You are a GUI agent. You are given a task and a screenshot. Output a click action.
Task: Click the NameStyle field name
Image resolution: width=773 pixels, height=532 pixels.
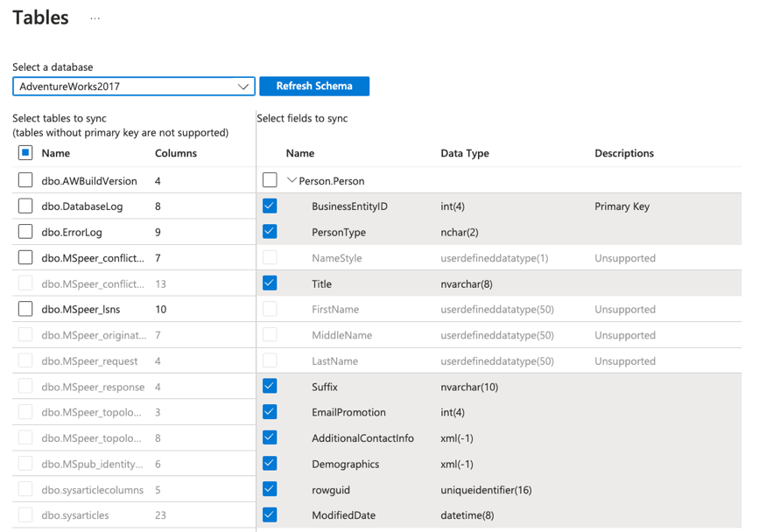(x=337, y=258)
